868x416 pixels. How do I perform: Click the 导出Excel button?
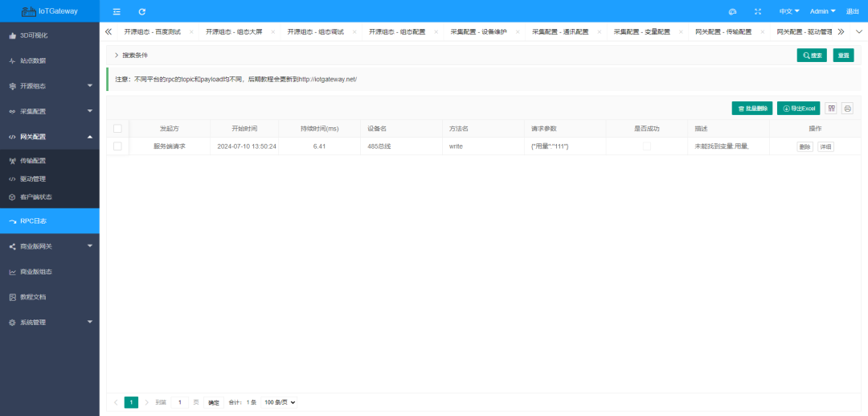[x=798, y=108]
